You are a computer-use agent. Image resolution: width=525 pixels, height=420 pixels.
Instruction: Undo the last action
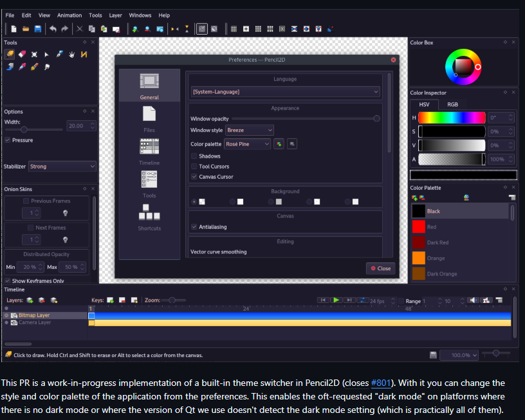click(x=53, y=29)
